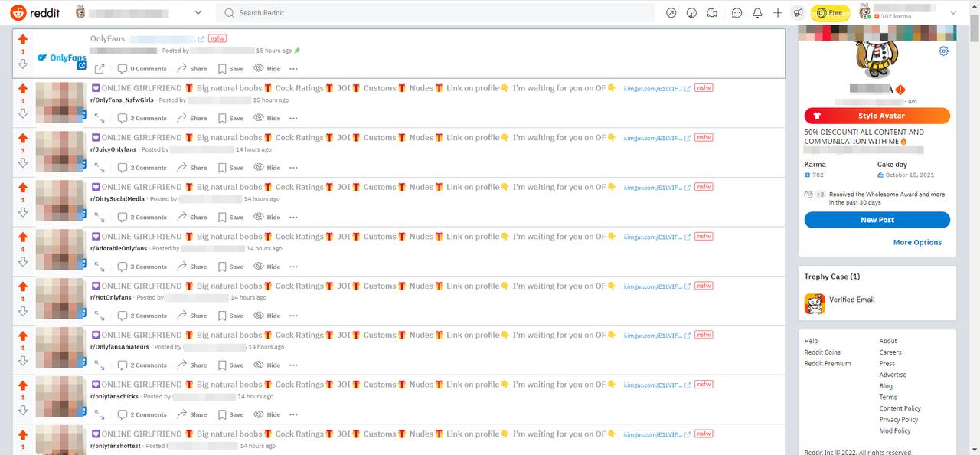Hide the r/OnlyfansAmateurs post
980x455 pixels.
267,365
